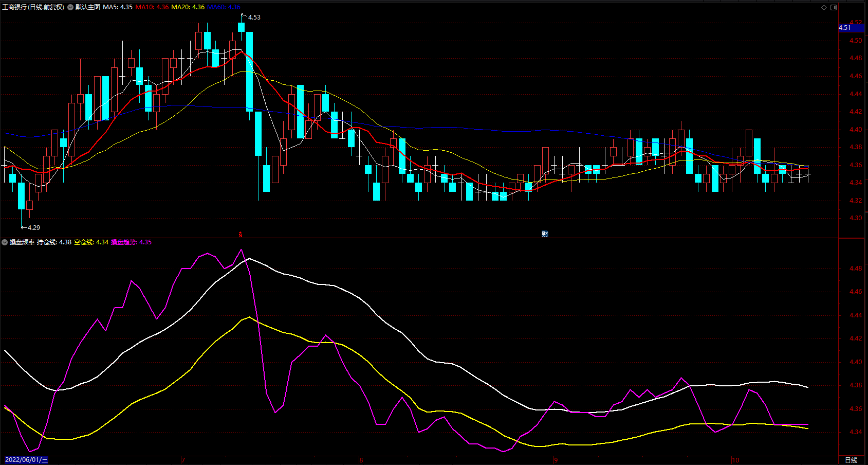Click the 4.50 tick on main price axis
The width and height of the screenshot is (868, 465).
pyautogui.click(x=856, y=41)
